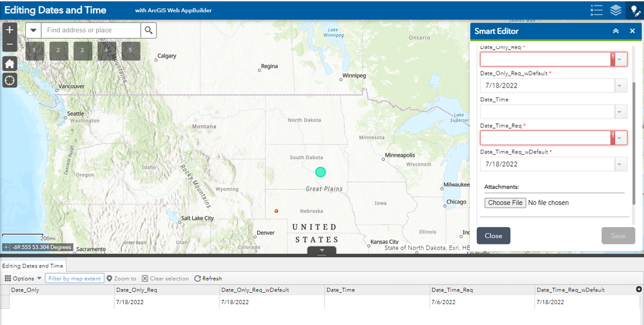This screenshot has width=644, height=325.
Task: Open the attribute table Options menu
Action: (23, 279)
